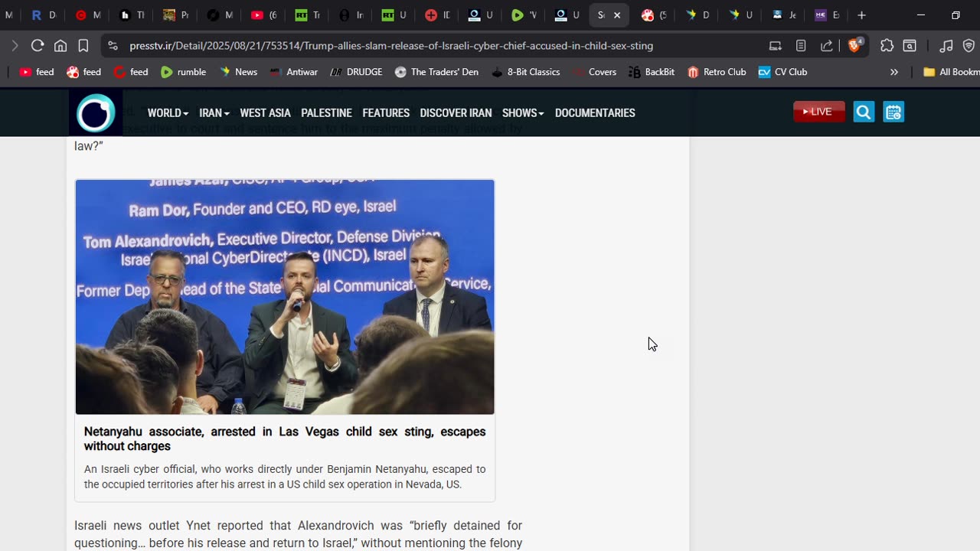Open the VPN shield icon
The image size is (980, 551).
tap(969, 46)
